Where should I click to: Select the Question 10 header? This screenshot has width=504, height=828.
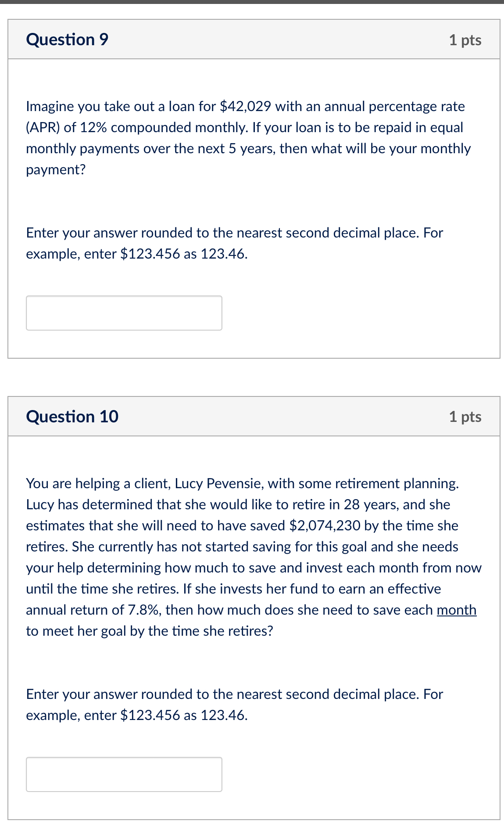(73, 416)
